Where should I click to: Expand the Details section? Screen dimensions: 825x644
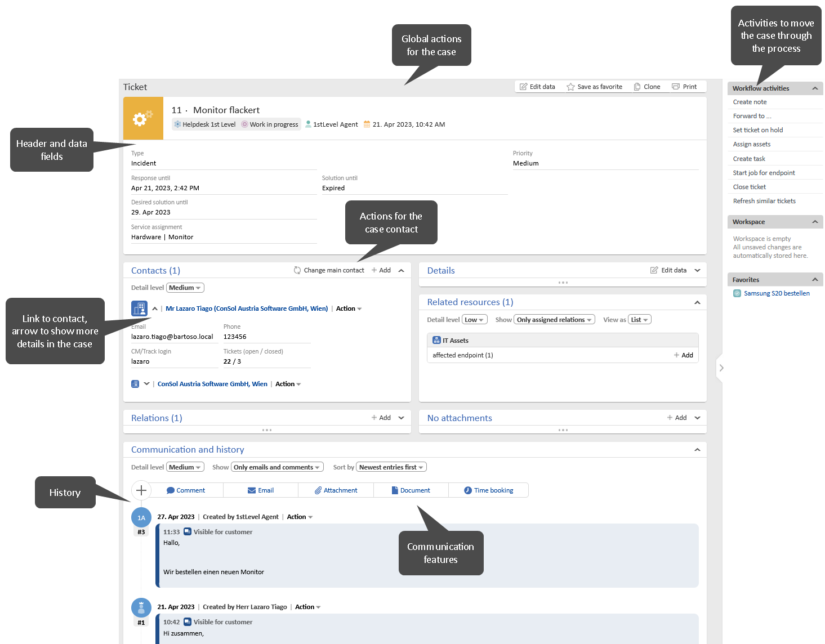pyautogui.click(x=697, y=270)
